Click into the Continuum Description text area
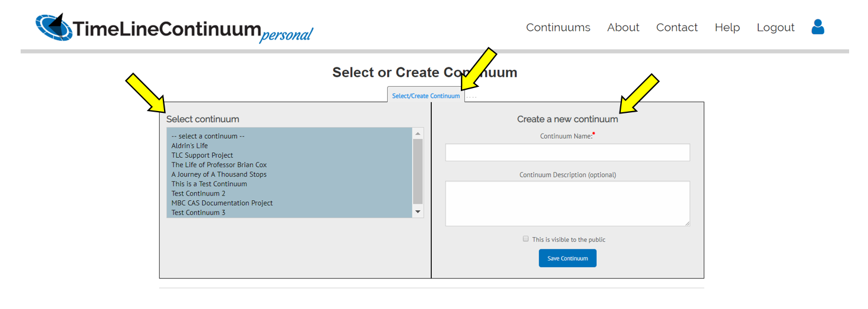Viewport: 868px width, 309px height. tap(567, 203)
